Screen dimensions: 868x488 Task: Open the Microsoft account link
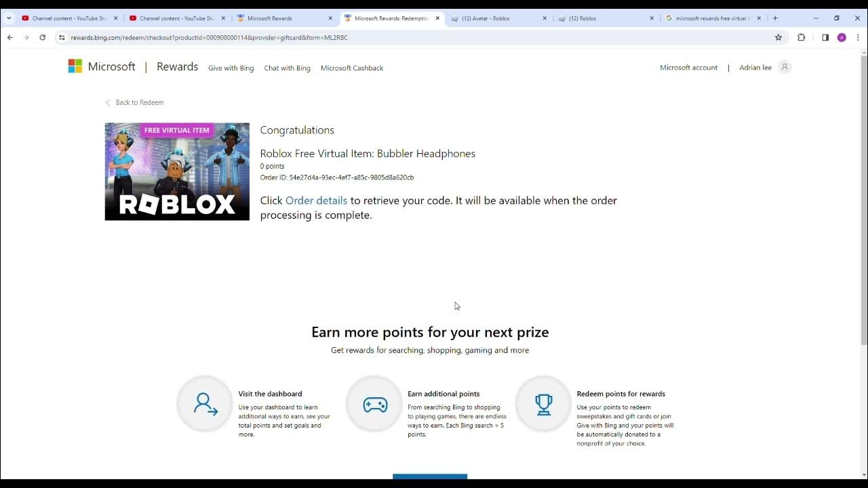[688, 67]
